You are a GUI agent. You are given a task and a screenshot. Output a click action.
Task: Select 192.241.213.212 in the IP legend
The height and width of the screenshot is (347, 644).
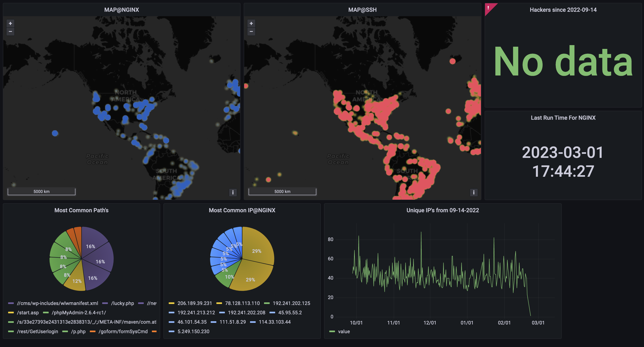point(196,313)
